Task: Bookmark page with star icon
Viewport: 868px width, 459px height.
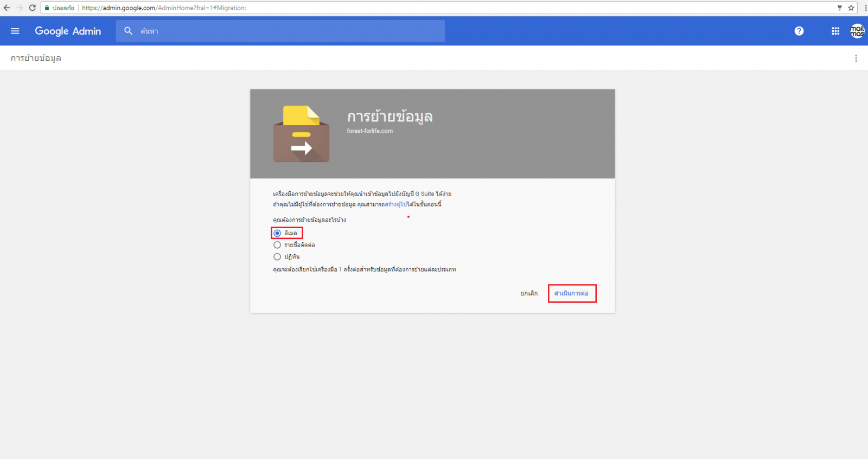Action: 851,8
